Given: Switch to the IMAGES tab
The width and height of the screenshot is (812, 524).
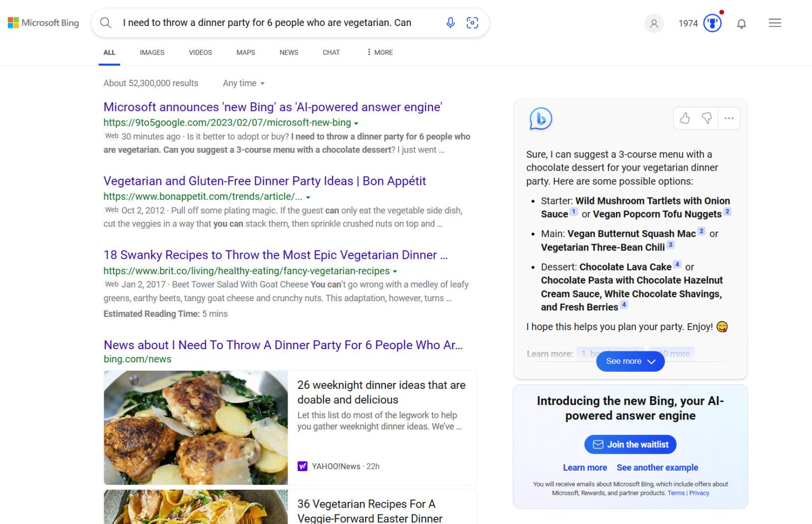Looking at the screenshot, I should point(152,52).
